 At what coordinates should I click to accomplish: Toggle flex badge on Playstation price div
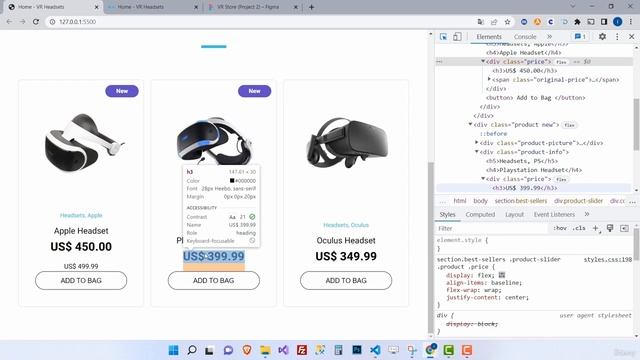point(561,180)
